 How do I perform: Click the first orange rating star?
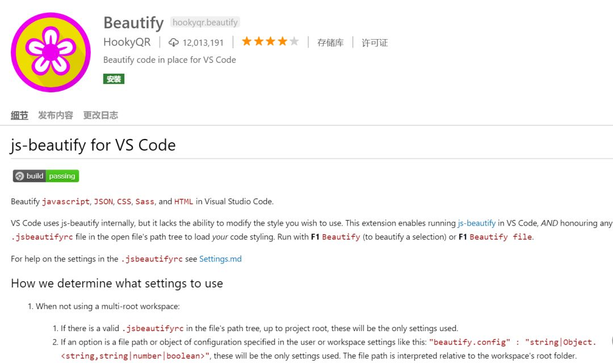pos(247,41)
